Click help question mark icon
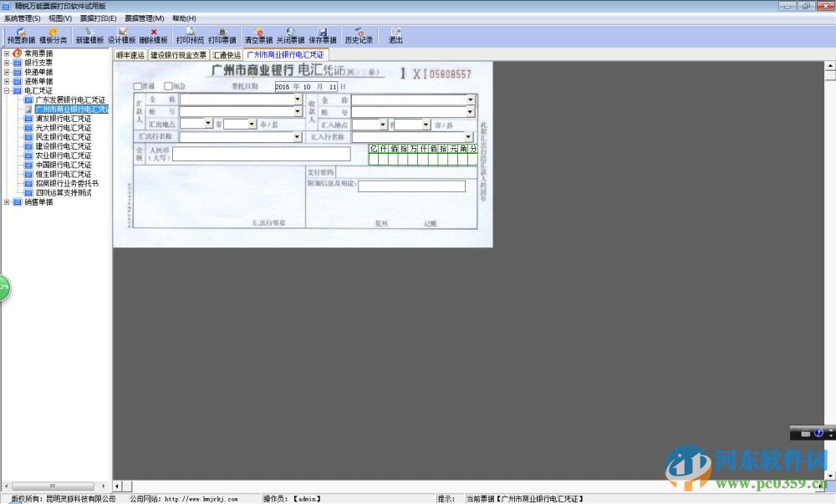Image resolution: width=836 pixels, height=504 pixels. tap(819, 433)
